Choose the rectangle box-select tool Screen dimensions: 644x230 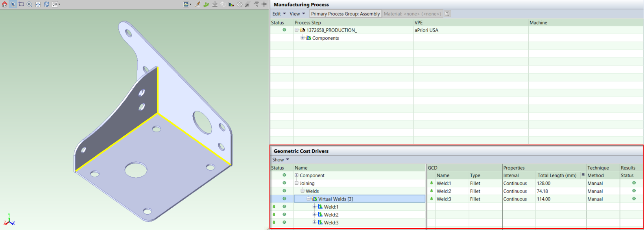21,4
